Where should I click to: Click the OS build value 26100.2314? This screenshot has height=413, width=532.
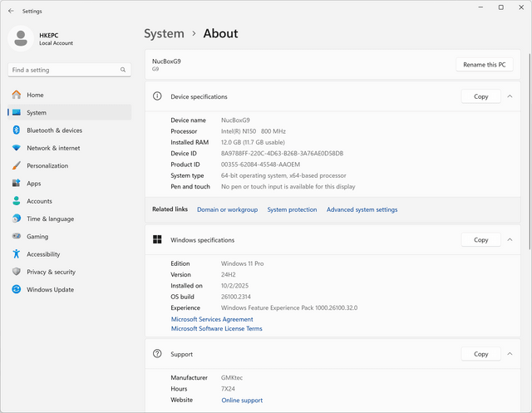(x=236, y=297)
